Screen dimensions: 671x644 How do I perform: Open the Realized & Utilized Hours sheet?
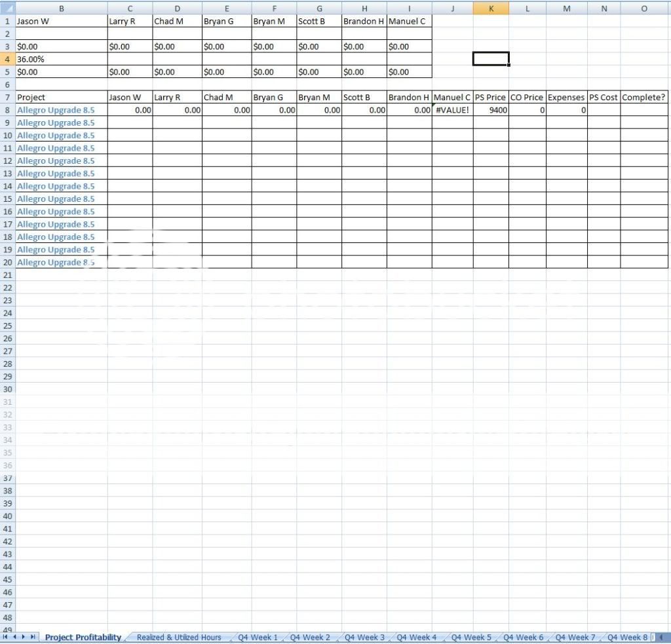[178, 637]
